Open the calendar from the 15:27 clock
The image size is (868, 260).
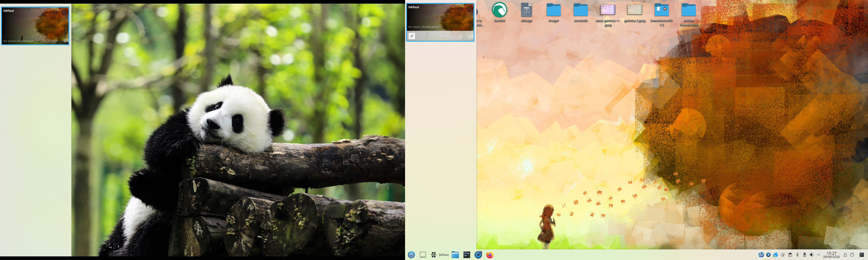pos(831,255)
